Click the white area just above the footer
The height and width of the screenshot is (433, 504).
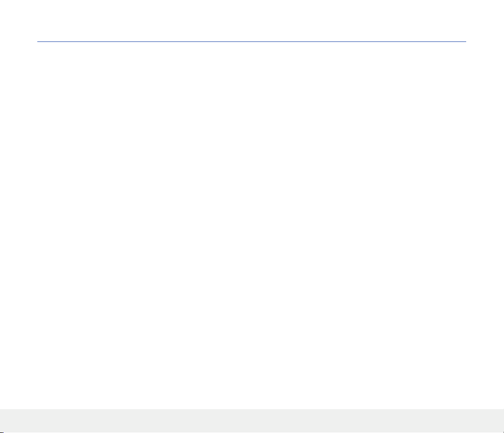coord(252,403)
